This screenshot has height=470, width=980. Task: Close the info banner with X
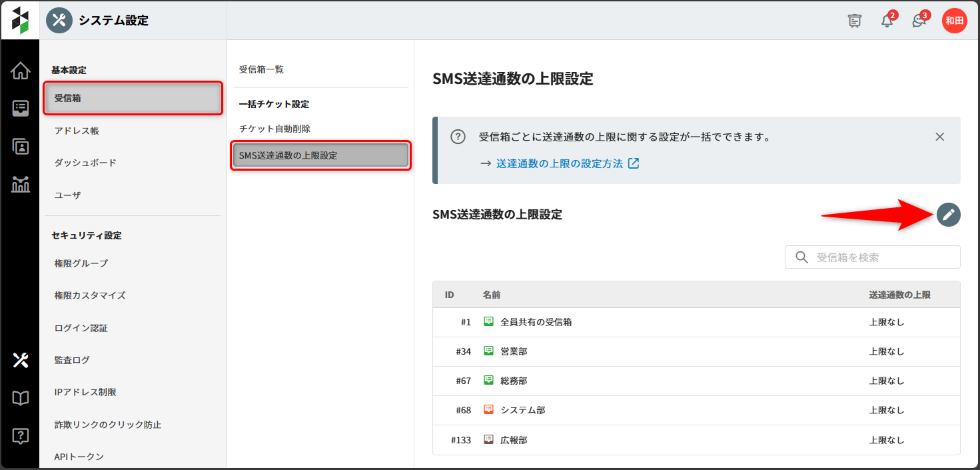pyautogui.click(x=939, y=137)
